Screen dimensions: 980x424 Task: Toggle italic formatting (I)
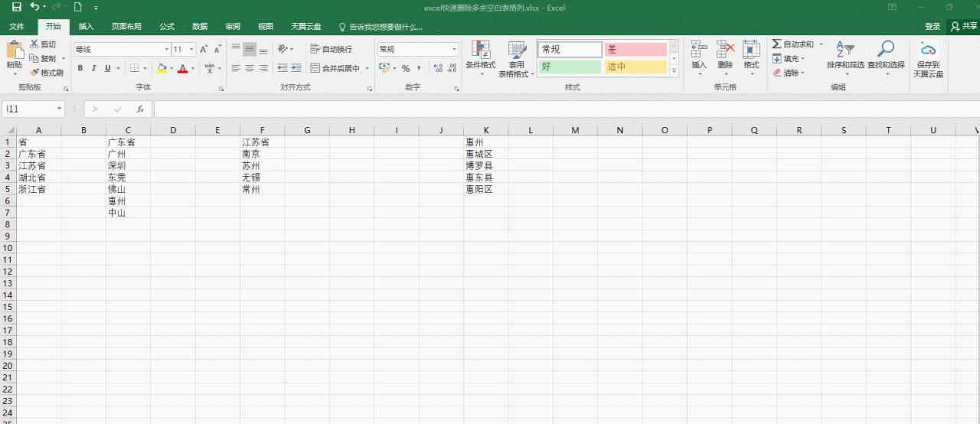point(93,68)
